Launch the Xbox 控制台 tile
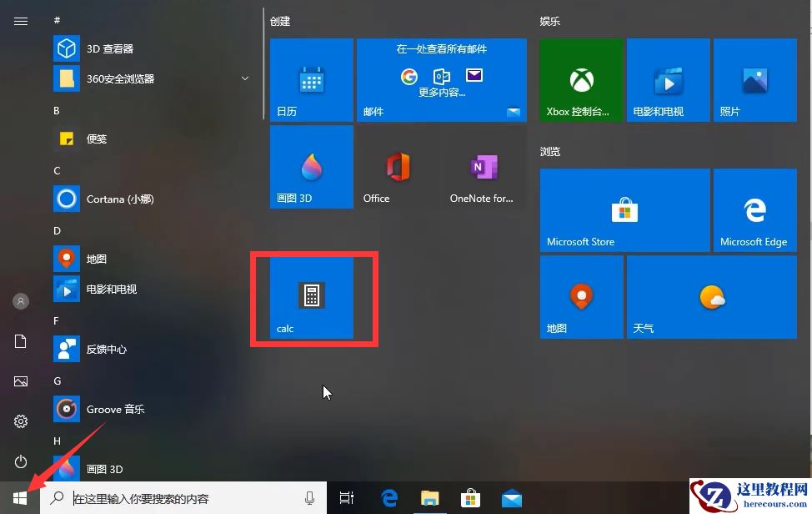This screenshot has height=514, width=812. click(581, 79)
